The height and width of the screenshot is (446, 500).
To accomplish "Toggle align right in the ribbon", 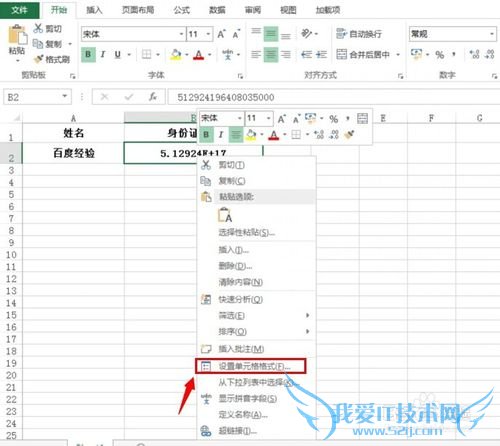I will 286,54.
